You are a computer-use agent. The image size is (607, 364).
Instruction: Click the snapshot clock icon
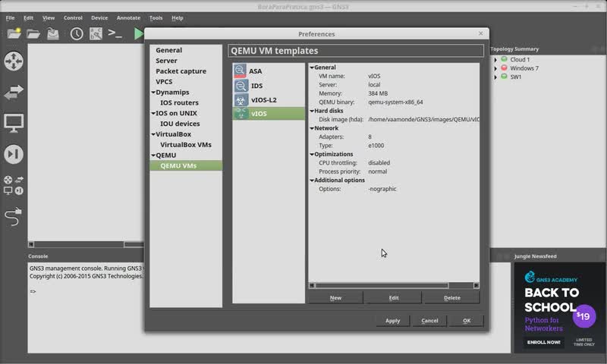tap(77, 34)
